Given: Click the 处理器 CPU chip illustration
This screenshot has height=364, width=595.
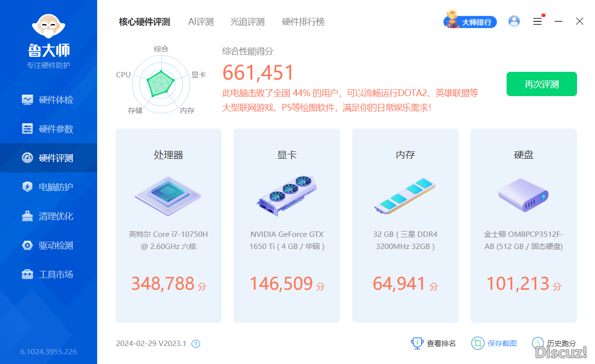Looking at the screenshot, I should [x=168, y=197].
